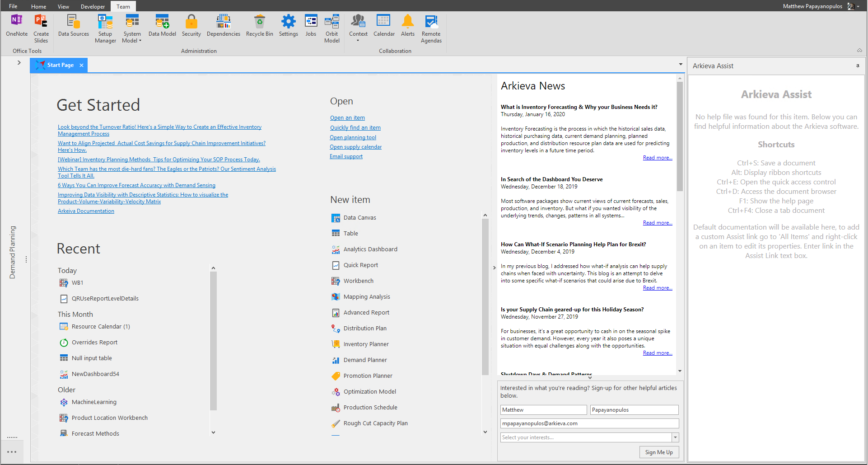Open Remote Agendas
The image size is (868, 465).
(431, 28)
